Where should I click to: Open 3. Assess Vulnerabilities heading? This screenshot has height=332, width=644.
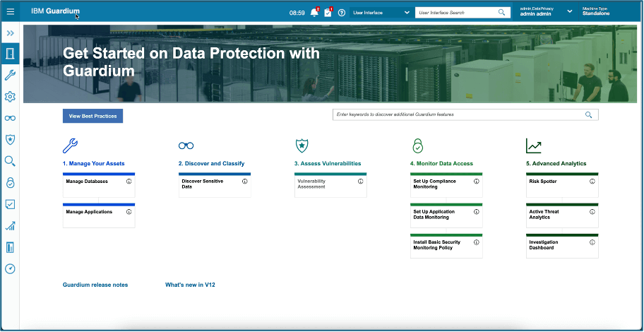tap(328, 164)
